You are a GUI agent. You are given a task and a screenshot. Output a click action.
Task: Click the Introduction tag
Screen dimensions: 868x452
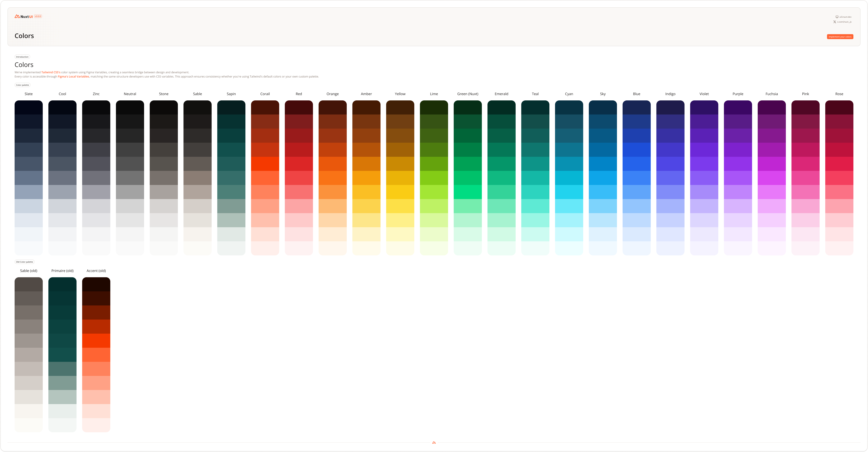pyautogui.click(x=22, y=57)
